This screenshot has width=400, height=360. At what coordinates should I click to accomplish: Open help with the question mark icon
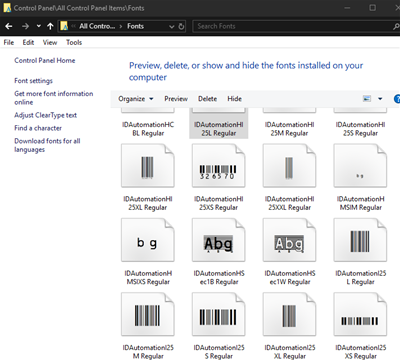(397, 99)
